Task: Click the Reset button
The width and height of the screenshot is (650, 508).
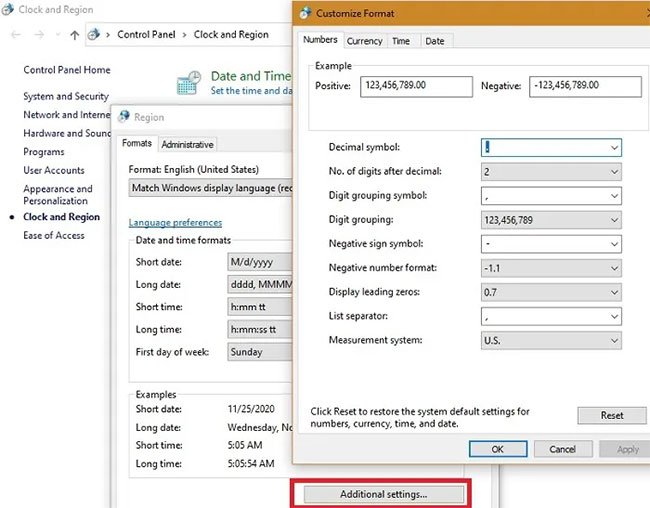Action: pos(612,415)
